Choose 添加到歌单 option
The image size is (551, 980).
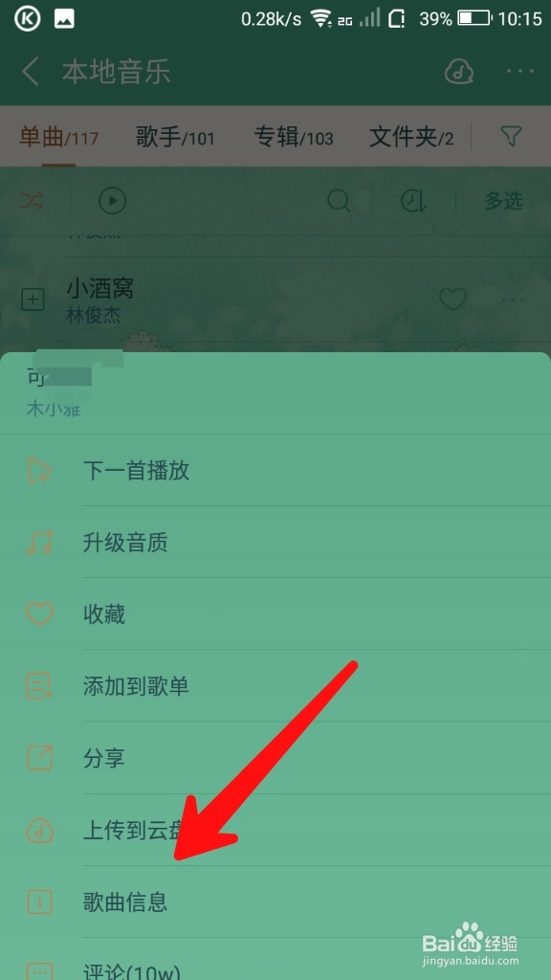point(275,686)
